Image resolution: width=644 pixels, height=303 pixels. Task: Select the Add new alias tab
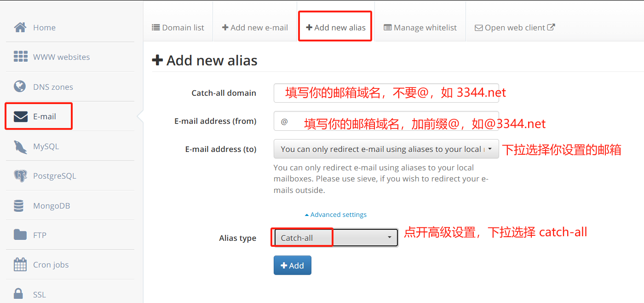[336, 28]
